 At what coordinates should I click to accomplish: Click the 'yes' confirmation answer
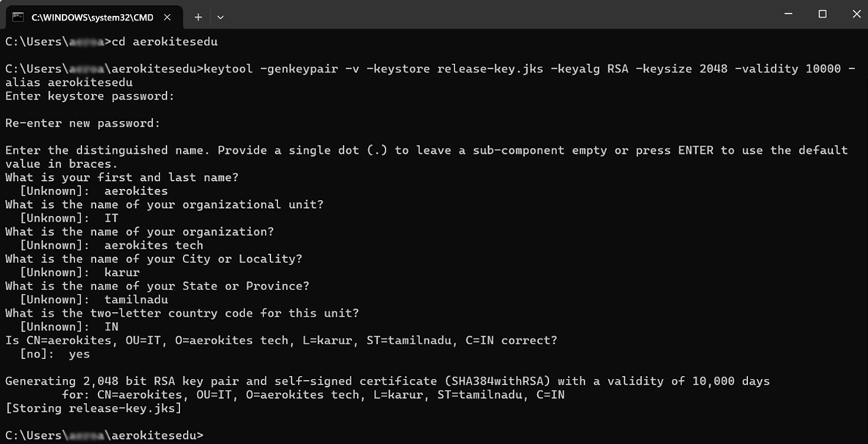click(x=79, y=354)
